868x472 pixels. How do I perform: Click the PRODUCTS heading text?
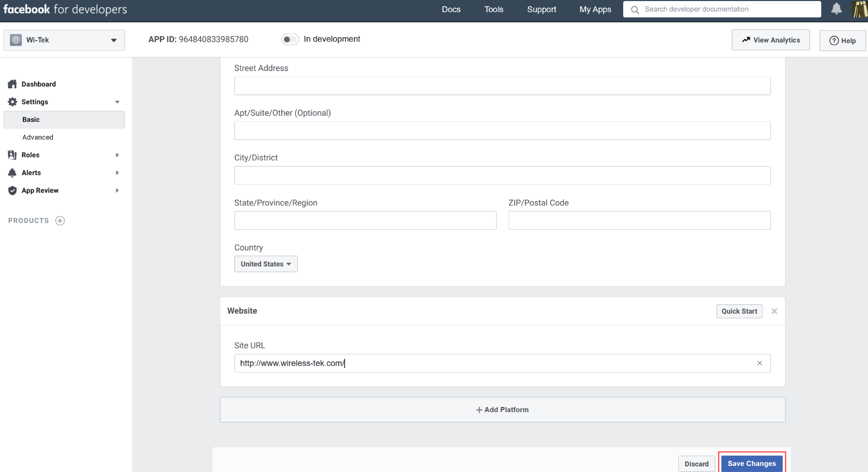[28, 221]
